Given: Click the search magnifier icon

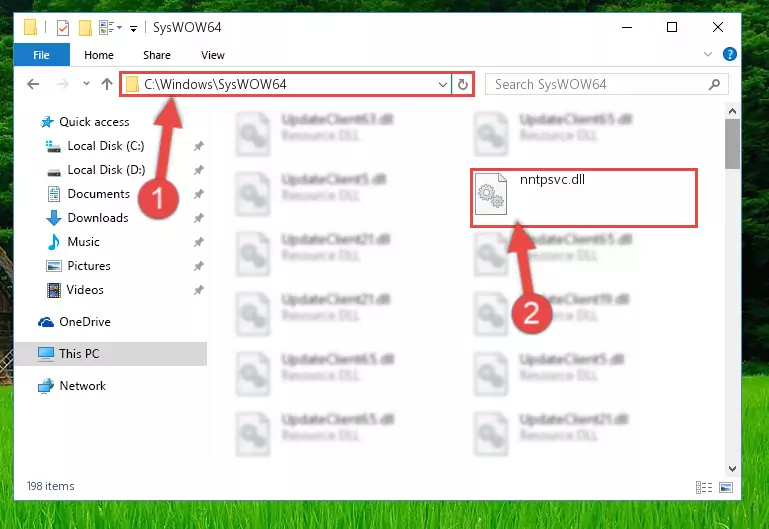Looking at the screenshot, I should pyautogui.click(x=714, y=84).
